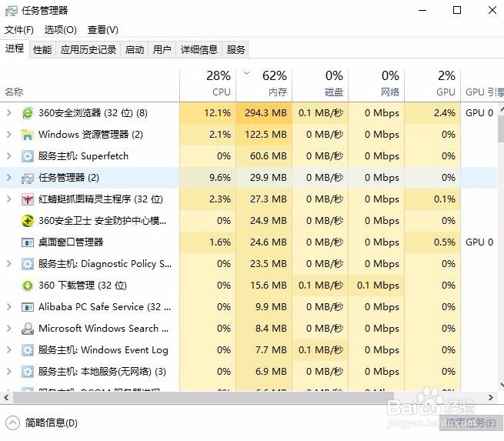Expand the Windows Event Log service group
This screenshot has width=504, height=441.
tap(9, 349)
